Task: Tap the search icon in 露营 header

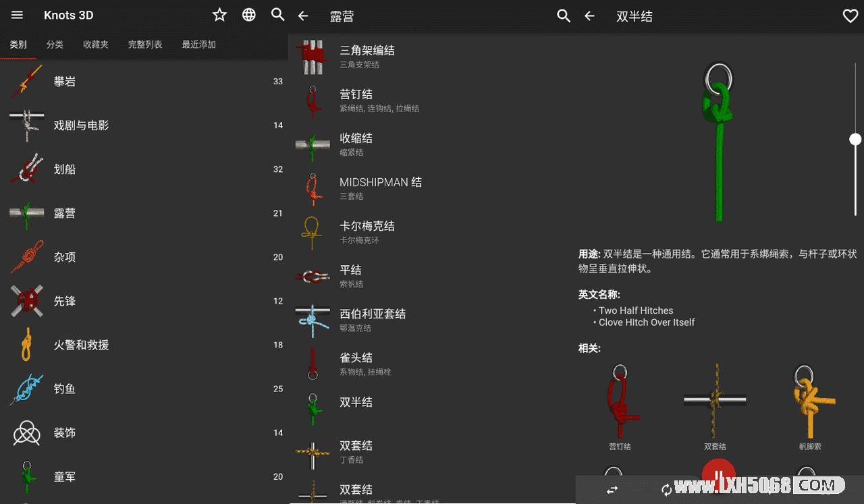Action: point(564,16)
